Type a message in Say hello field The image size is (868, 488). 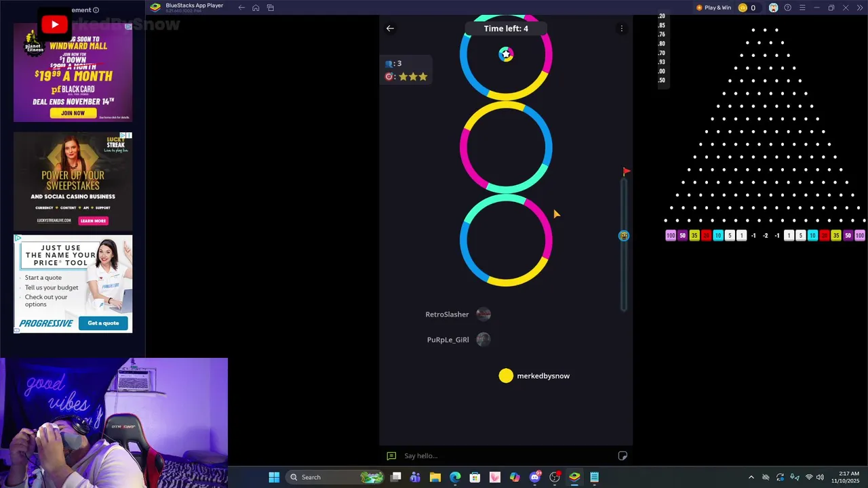pos(506,456)
